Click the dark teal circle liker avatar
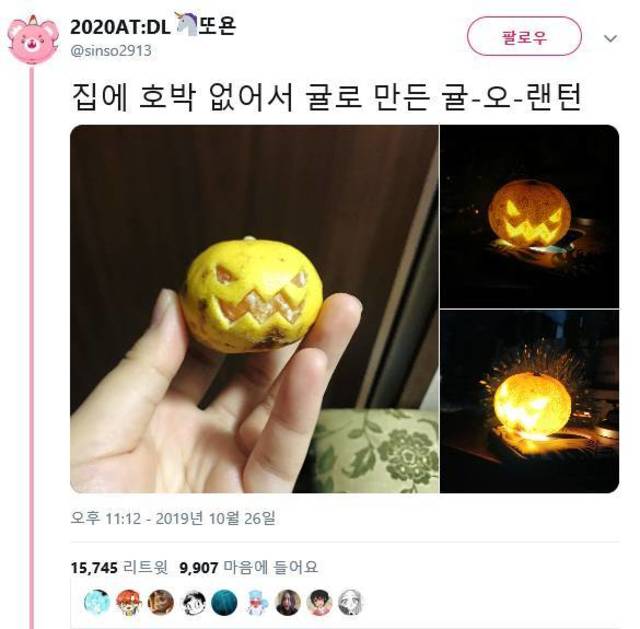 [x=224, y=602]
